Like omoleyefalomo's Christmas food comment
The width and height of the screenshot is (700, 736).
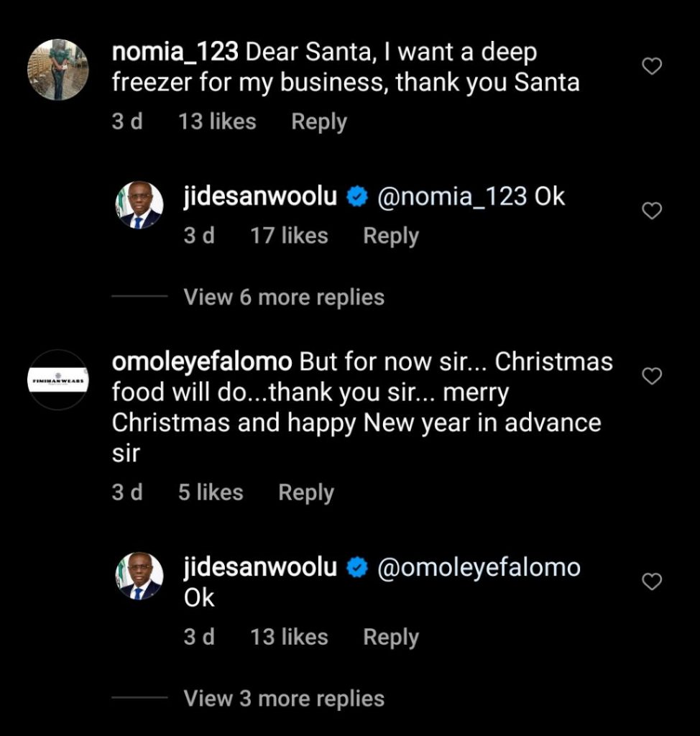click(x=651, y=376)
